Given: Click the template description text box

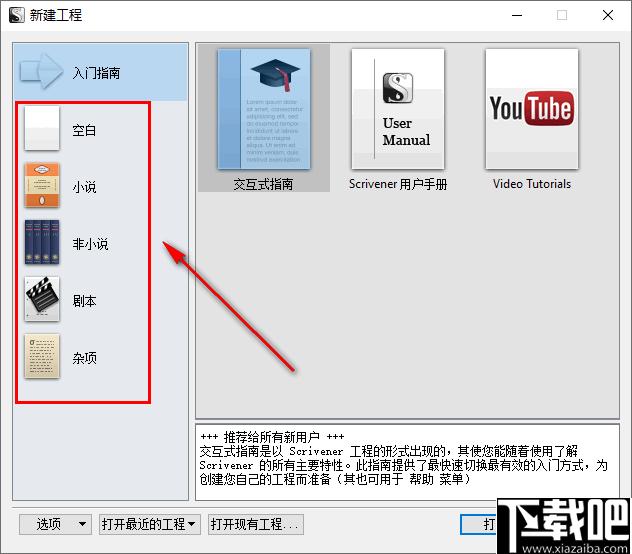Looking at the screenshot, I should (407, 462).
